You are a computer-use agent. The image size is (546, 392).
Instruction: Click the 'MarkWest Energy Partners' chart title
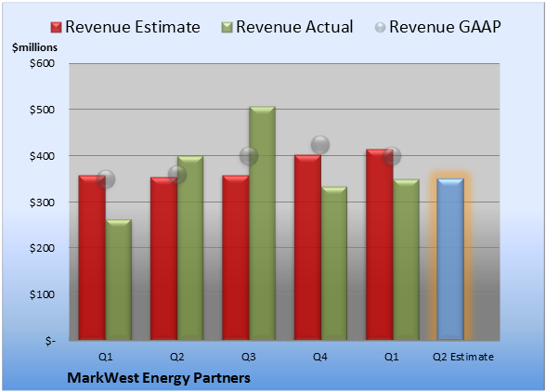(x=159, y=378)
